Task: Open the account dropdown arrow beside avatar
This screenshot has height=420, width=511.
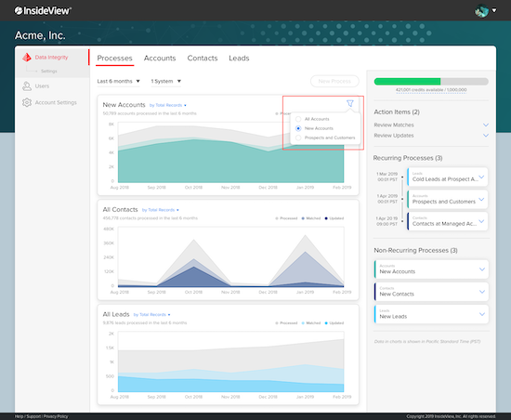Action: pos(494,10)
